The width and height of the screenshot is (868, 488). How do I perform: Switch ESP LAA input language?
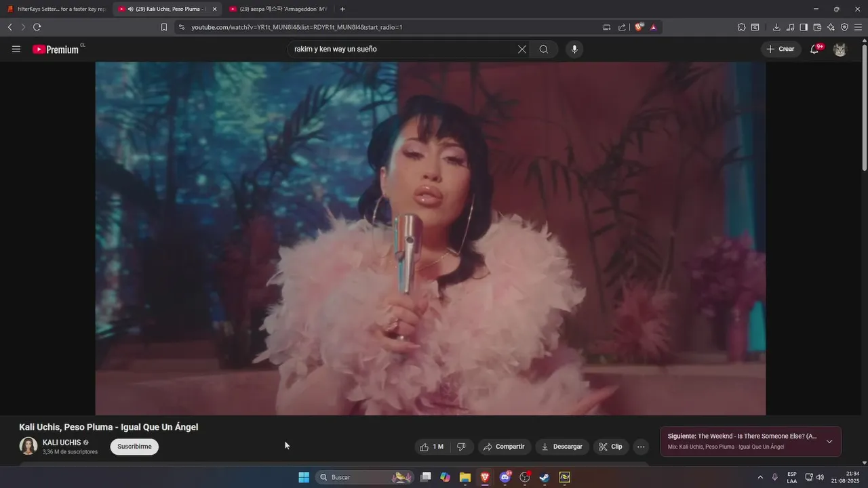(792, 477)
